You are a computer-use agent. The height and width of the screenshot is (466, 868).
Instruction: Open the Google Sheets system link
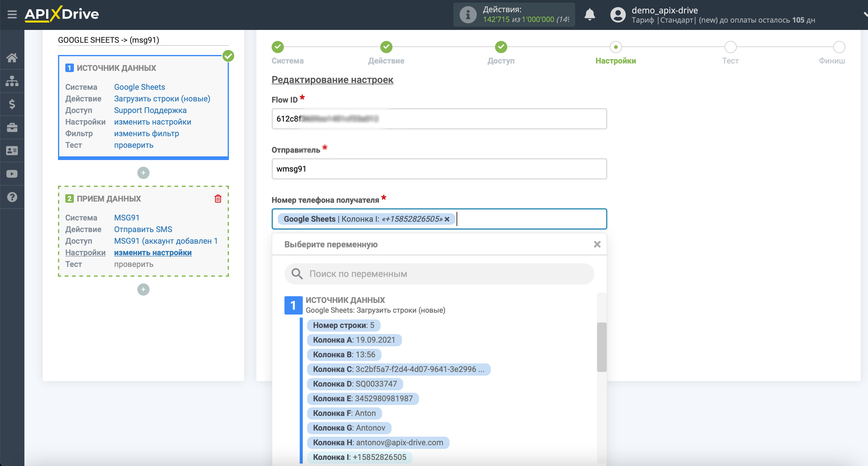point(139,87)
